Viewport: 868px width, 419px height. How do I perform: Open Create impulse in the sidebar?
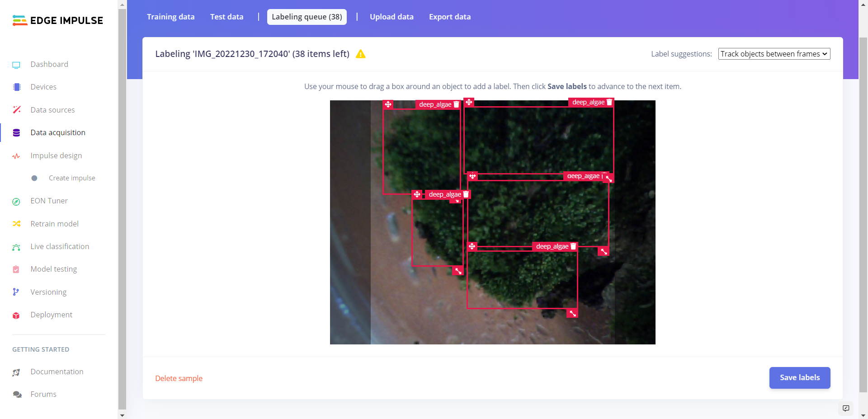pos(72,178)
